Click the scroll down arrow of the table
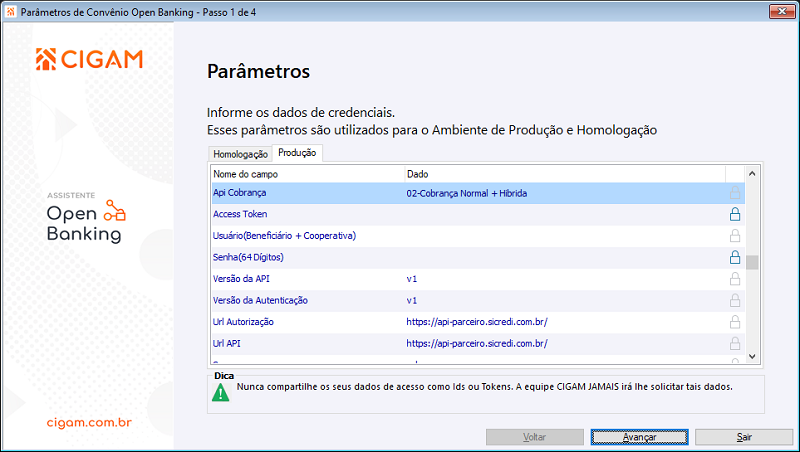Image resolution: width=800 pixels, height=452 pixels. click(x=752, y=356)
